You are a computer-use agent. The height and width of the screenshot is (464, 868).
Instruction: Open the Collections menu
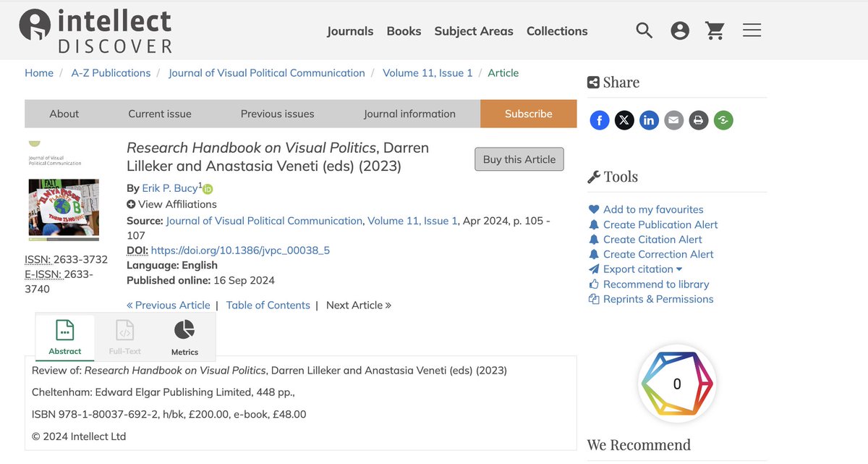click(557, 31)
